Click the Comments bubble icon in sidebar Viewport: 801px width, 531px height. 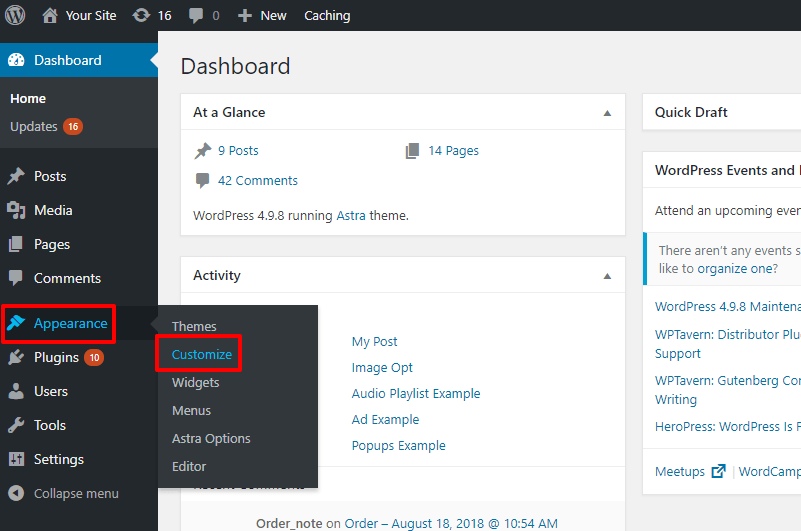pos(16,278)
